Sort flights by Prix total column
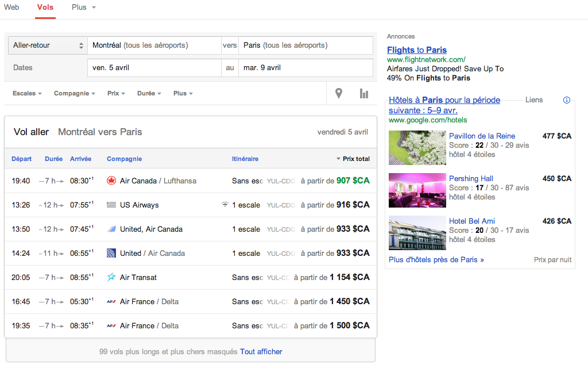Image resolution: width=588 pixels, height=368 pixels. (353, 159)
